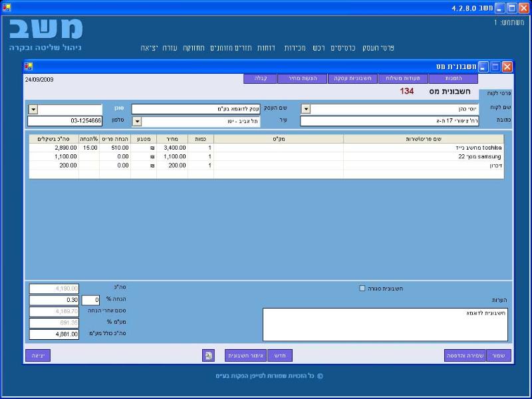Open the עיר dropdown arrow
This screenshot has width=532, height=399.
[x=137, y=121]
